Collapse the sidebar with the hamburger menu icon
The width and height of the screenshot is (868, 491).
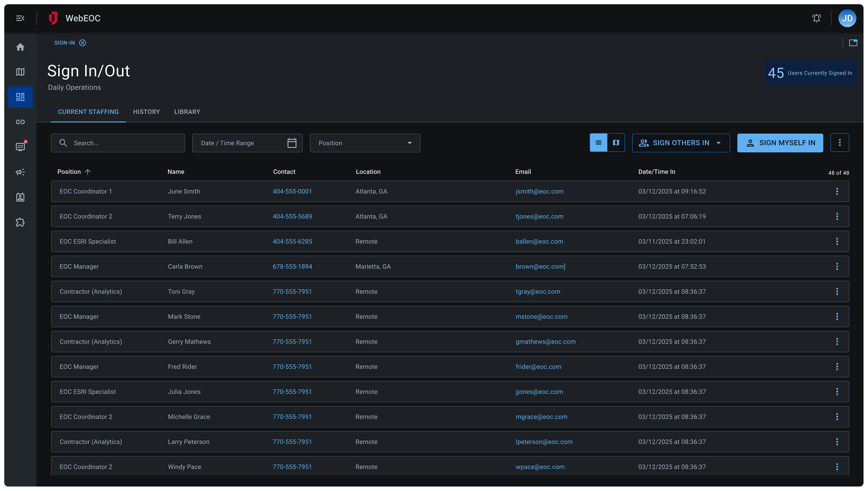point(20,18)
